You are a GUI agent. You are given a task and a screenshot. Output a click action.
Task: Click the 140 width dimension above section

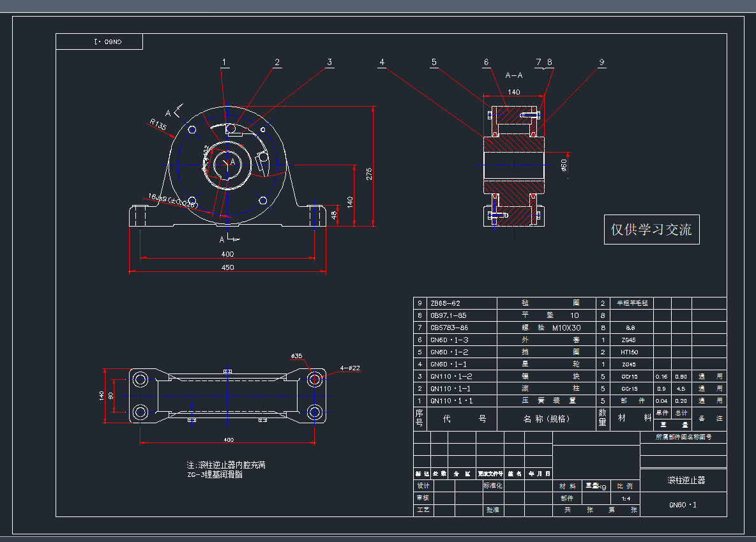513,93
